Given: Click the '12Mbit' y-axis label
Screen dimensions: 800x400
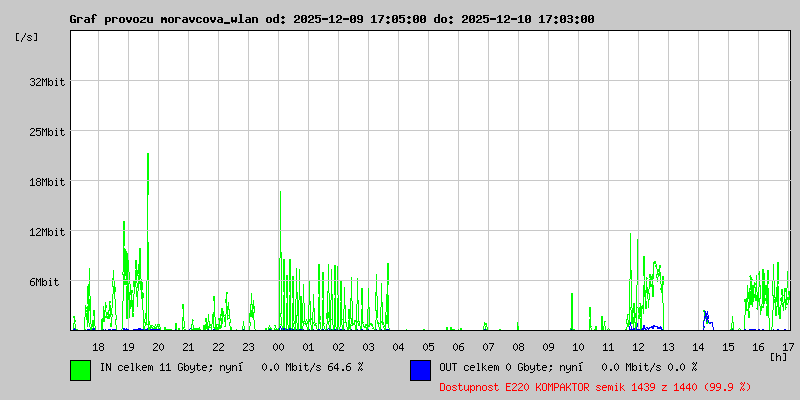Looking at the screenshot, I should [47, 232].
